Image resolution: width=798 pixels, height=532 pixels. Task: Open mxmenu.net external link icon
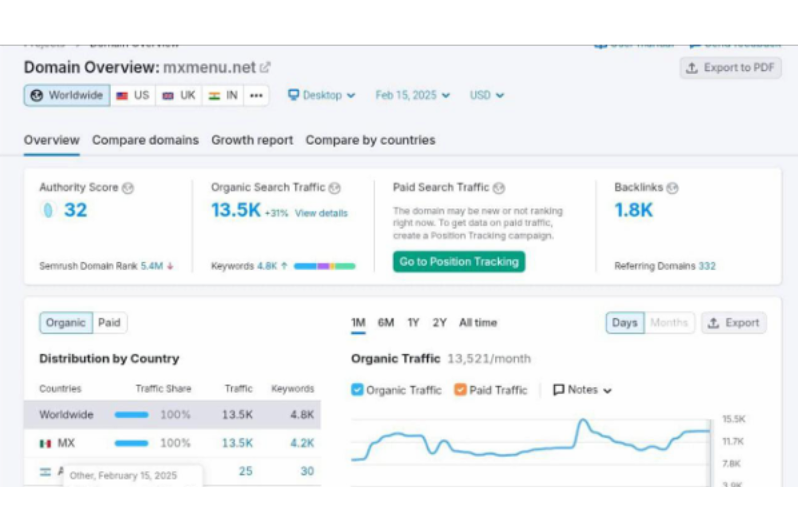coord(265,67)
